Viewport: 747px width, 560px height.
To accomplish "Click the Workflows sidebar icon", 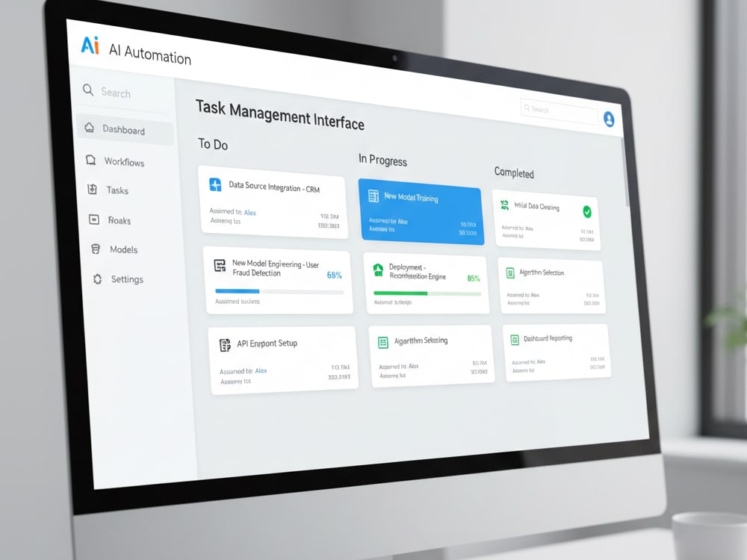I will pos(90,160).
